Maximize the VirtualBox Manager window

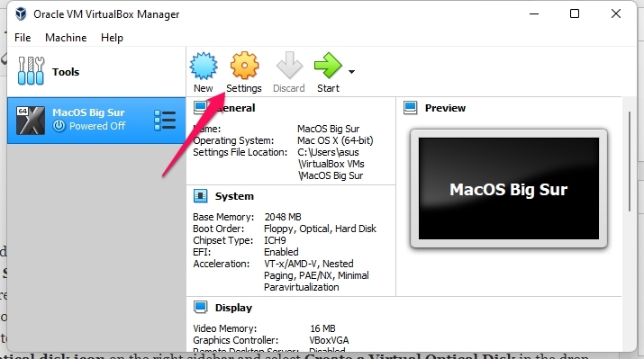[575, 13]
